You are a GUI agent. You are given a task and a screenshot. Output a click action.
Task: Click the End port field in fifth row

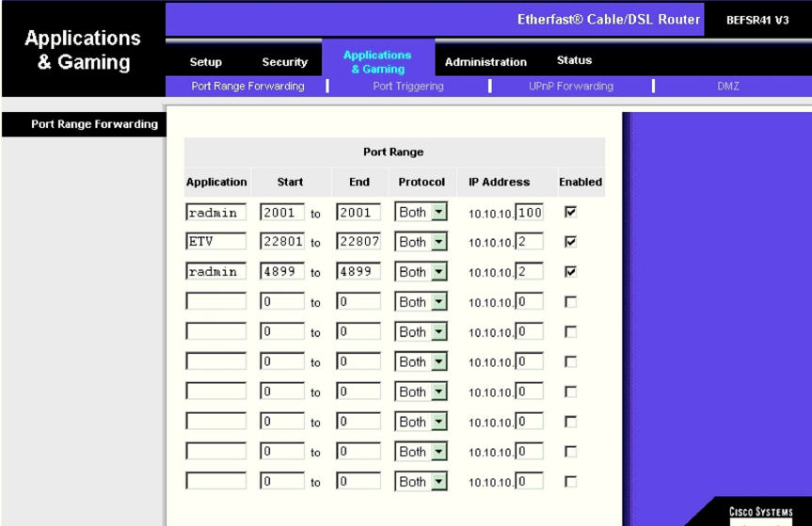[358, 331]
